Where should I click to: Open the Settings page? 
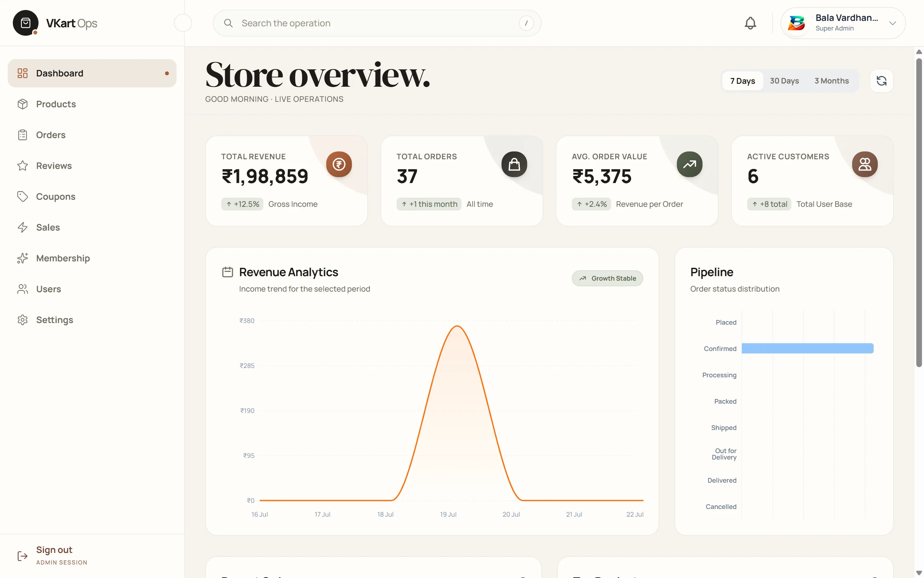pos(92,320)
